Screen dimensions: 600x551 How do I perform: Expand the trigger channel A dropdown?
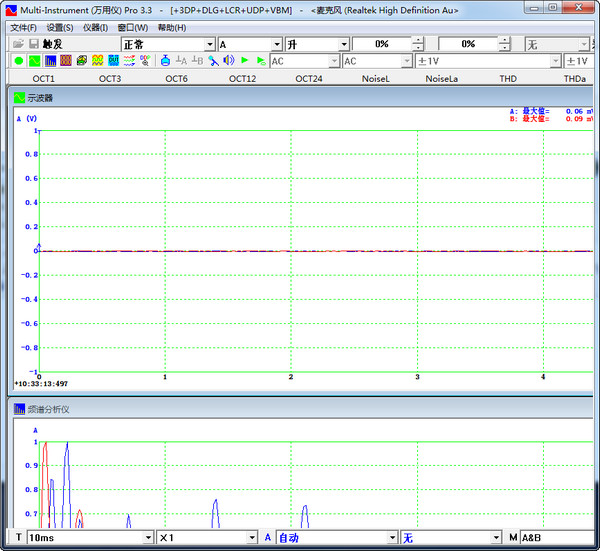[277, 44]
